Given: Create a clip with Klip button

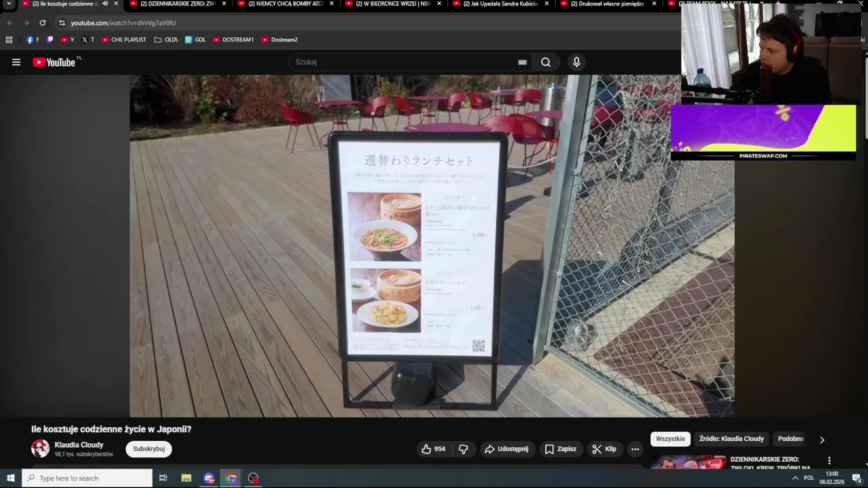Looking at the screenshot, I should (604, 449).
